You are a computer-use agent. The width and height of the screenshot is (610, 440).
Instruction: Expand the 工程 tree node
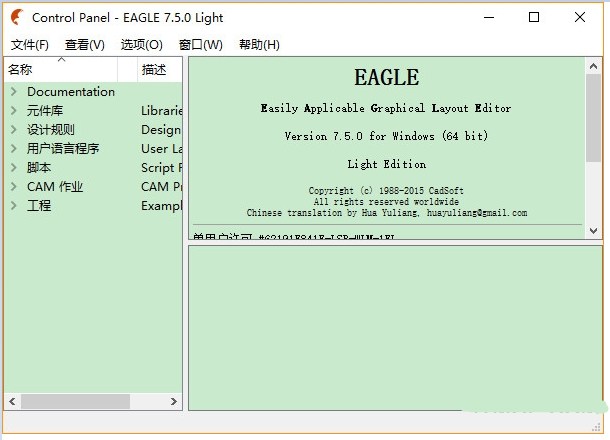coord(14,205)
